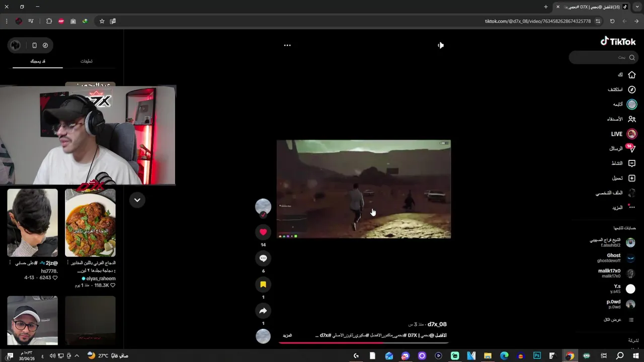The image size is (644, 362).
Task: Switch to the comments tab تعليقات
Action: coord(87,61)
